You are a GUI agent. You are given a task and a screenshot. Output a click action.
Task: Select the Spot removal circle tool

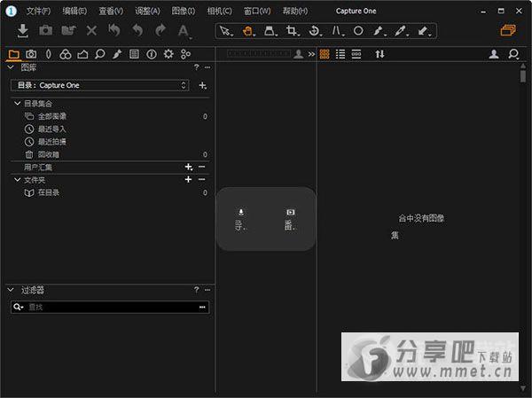(x=358, y=31)
